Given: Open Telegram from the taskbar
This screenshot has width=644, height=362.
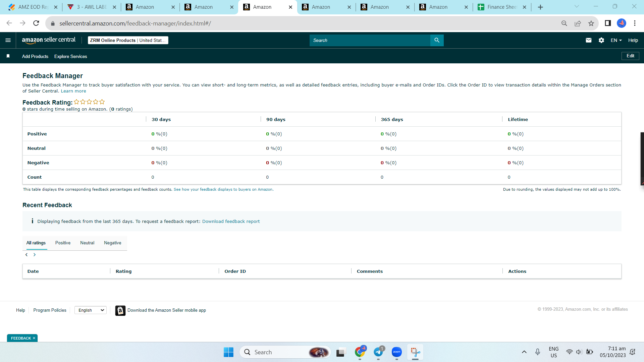Looking at the screenshot, I should 378,352.
